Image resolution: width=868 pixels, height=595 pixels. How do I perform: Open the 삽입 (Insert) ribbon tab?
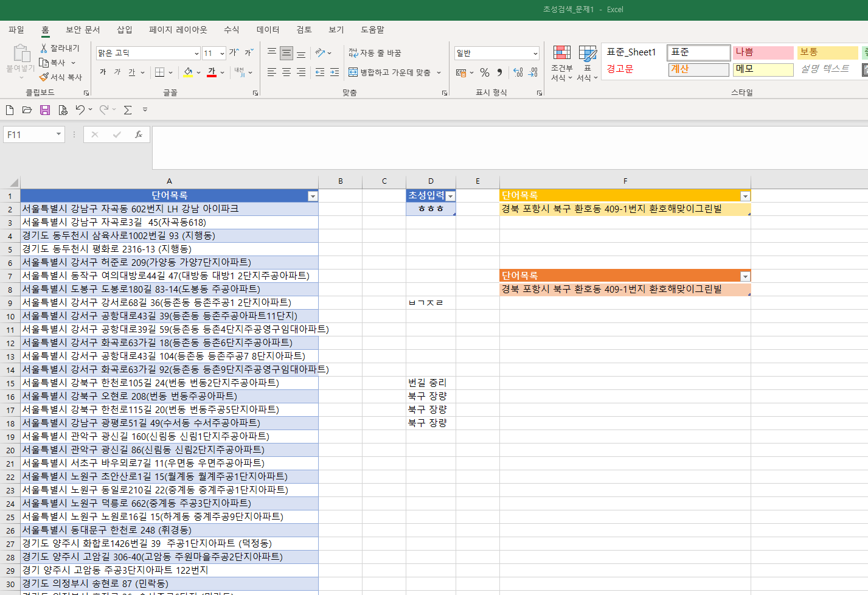[x=125, y=30]
